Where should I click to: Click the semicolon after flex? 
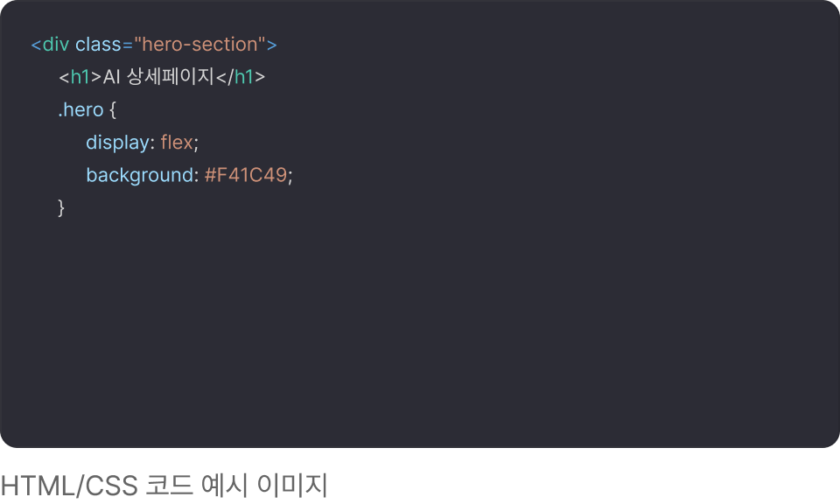pos(196,143)
